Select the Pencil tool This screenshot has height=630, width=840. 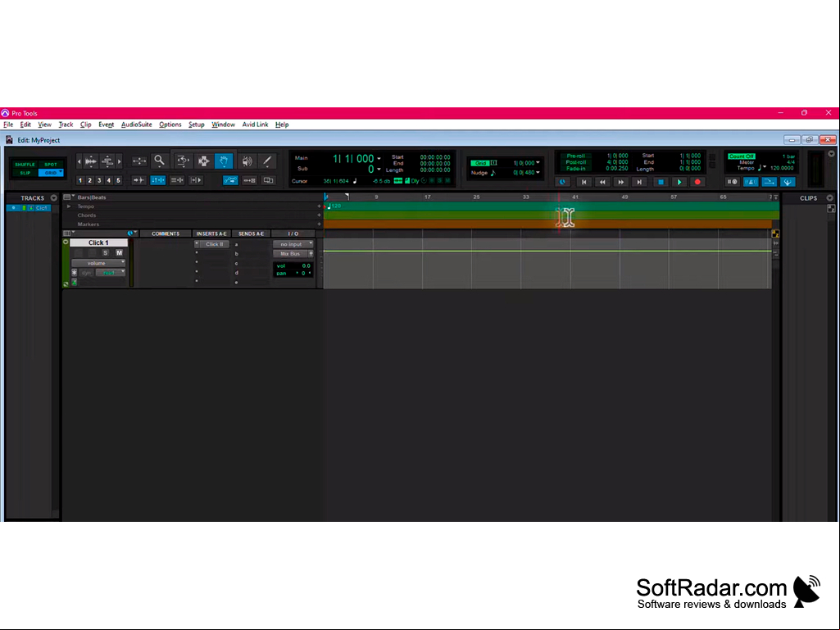pyautogui.click(x=267, y=161)
